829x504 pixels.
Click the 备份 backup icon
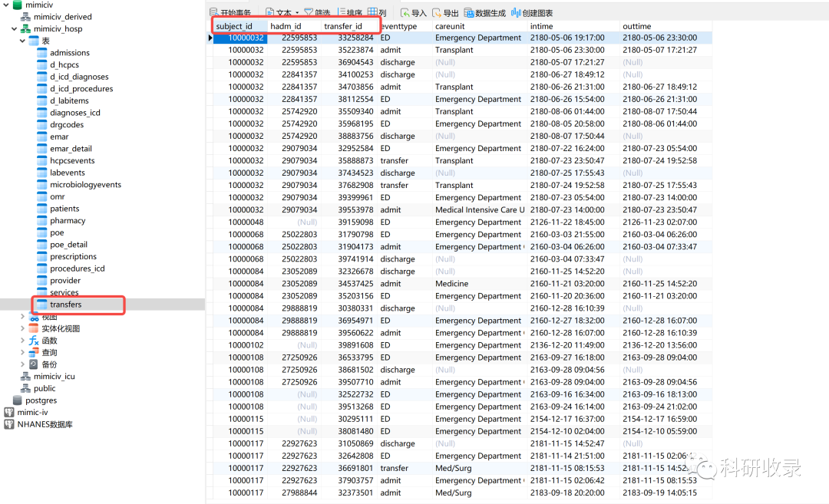point(34,364)
